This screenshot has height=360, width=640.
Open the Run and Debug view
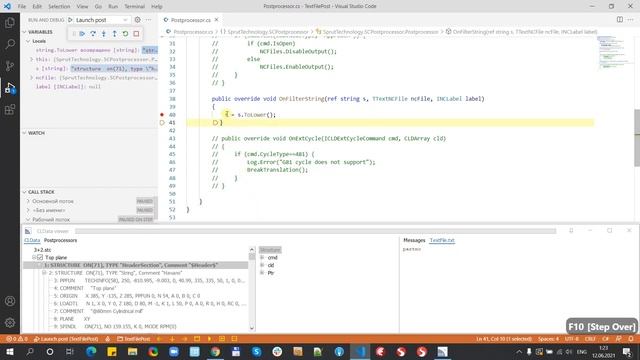pos(10,87)
